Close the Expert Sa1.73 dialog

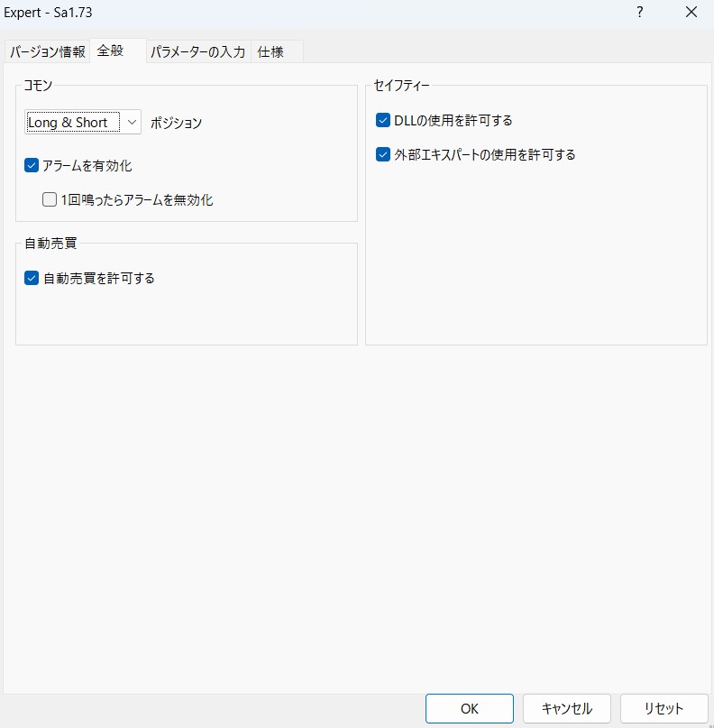point(691,13)
